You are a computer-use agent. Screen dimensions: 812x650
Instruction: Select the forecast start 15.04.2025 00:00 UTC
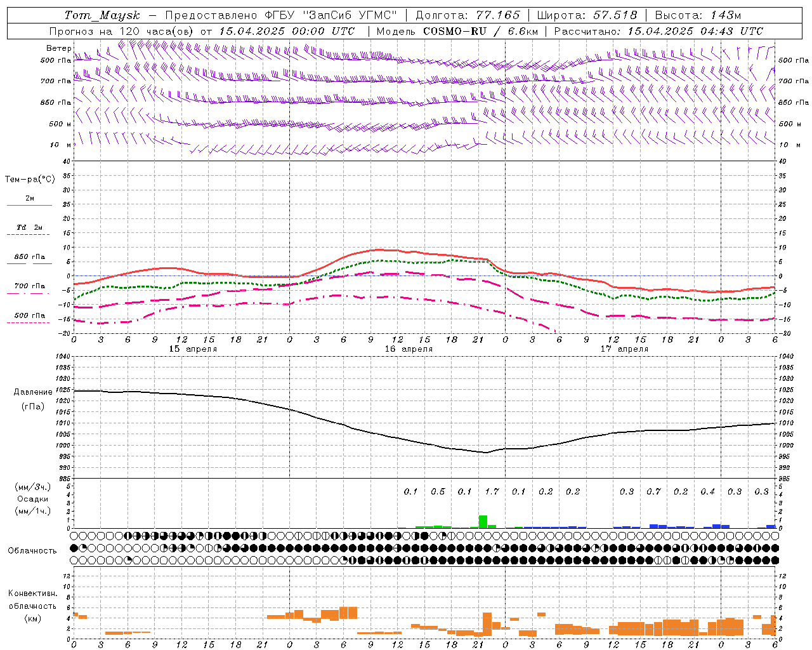click(x=287, y=31)
